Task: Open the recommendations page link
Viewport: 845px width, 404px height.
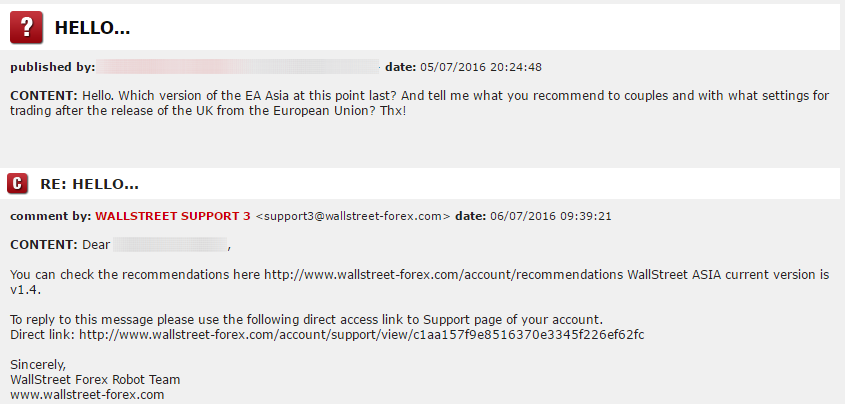Action: 444,275
